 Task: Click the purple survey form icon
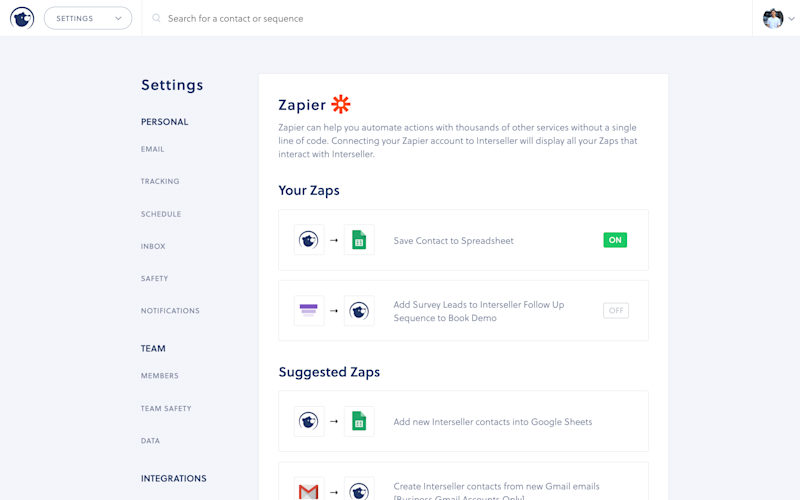(309, 310)
